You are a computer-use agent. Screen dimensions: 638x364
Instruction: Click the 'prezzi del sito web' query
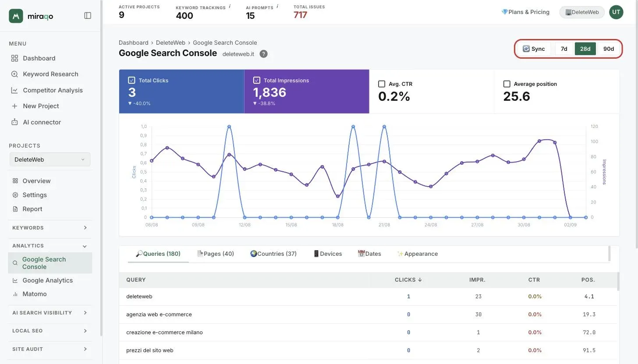[x=150, y=350]
